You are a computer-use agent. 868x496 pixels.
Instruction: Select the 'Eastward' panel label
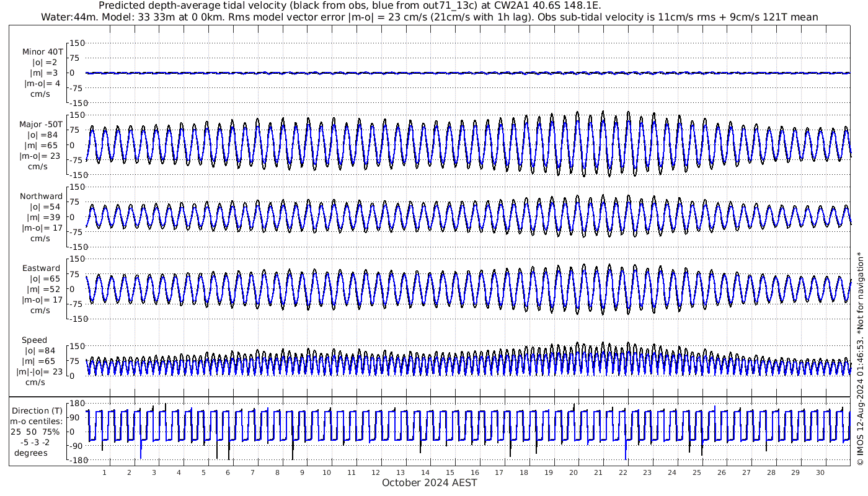pos(41,268)
